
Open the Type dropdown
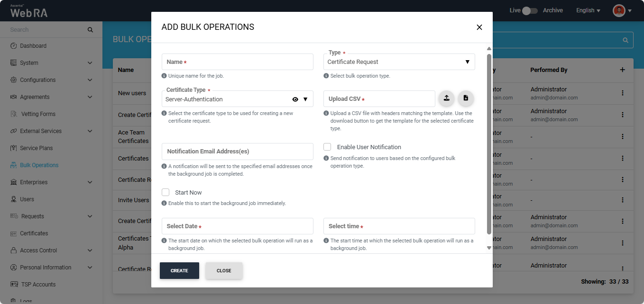click(399, 62)
